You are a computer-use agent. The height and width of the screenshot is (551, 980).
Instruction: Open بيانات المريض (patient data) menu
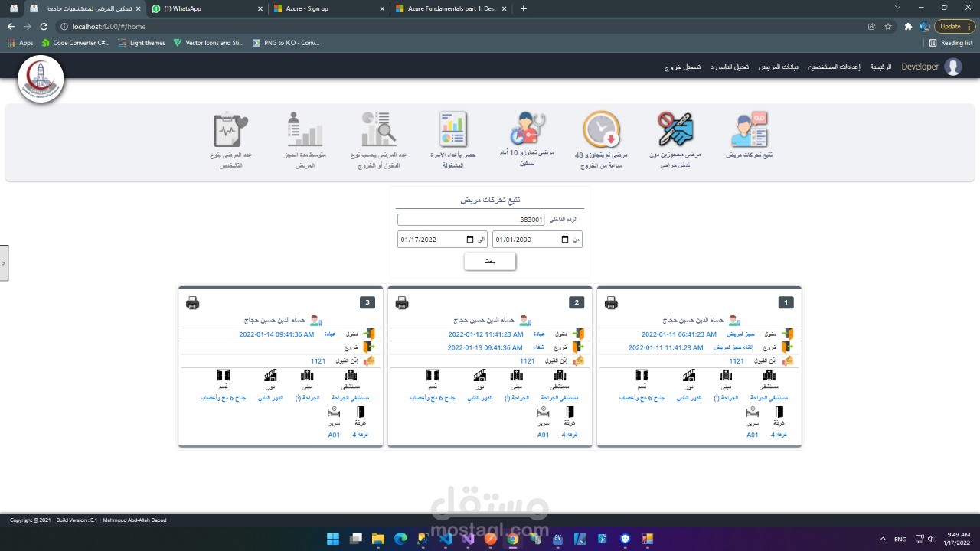[779, 67]
